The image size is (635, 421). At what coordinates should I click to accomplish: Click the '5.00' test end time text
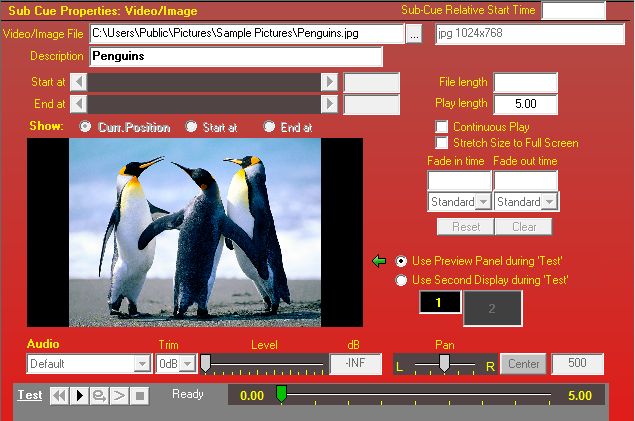point(580,395)
